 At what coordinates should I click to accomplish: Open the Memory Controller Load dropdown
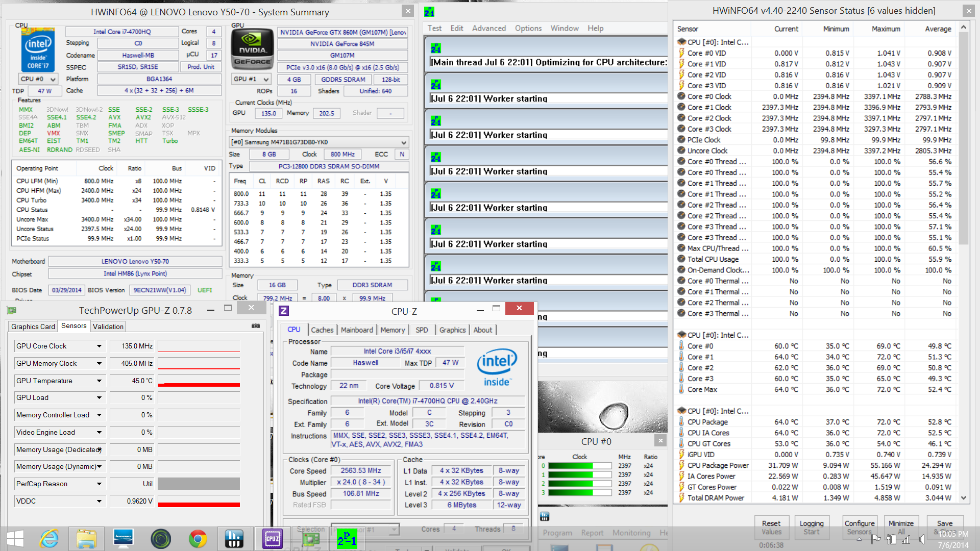pyautogui.click(x=99, y=415)
